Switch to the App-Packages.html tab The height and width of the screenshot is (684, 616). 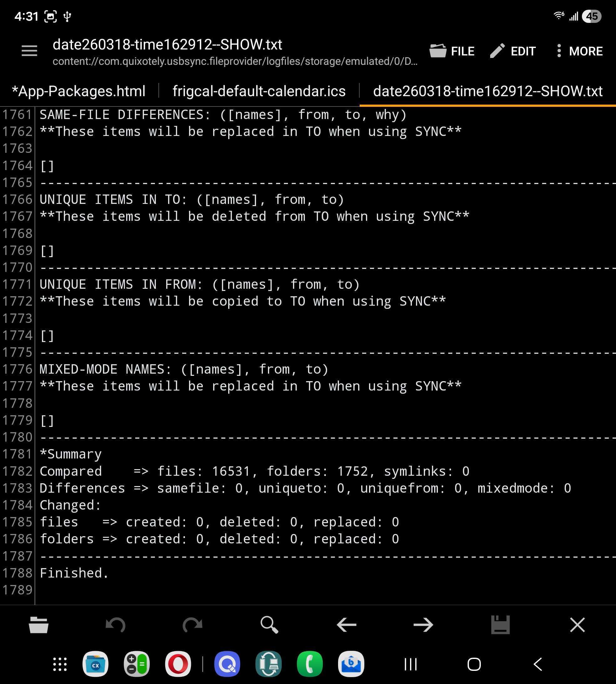point(79,91)
